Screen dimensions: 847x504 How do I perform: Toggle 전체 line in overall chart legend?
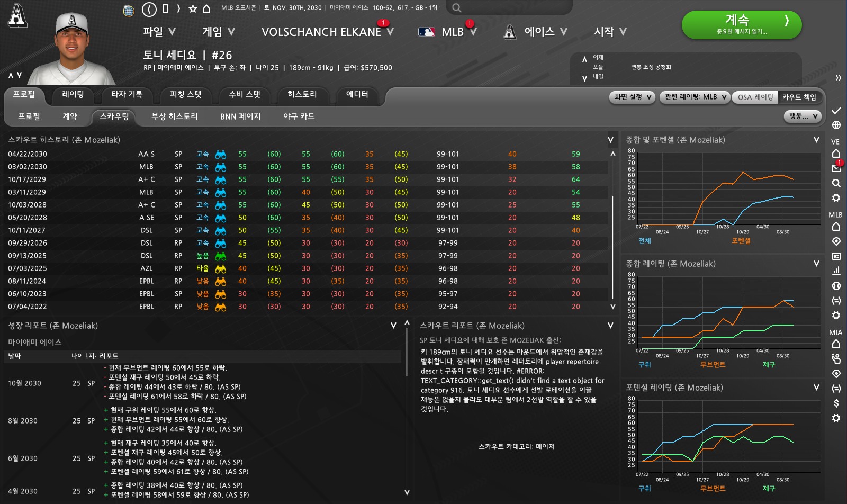[x=644, y=241]
